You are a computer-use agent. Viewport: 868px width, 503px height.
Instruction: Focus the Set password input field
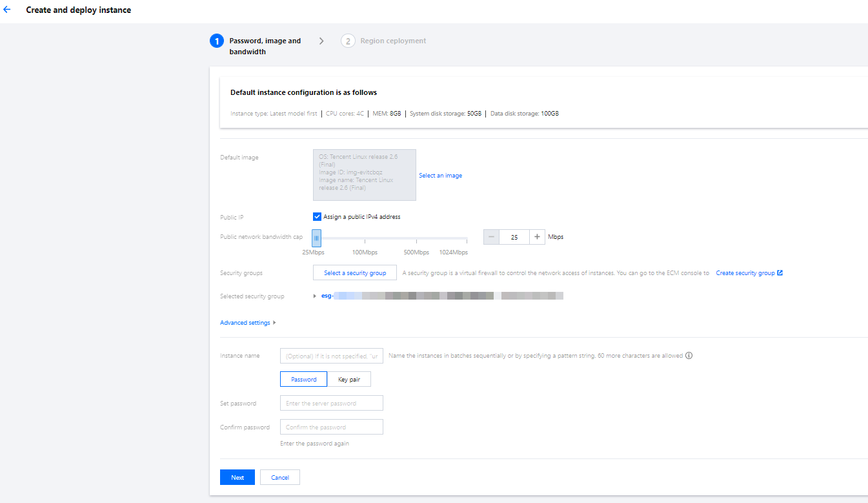tap(331, 403)
